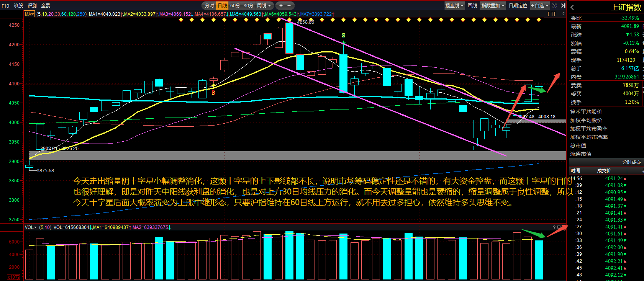Click the 涨幅 value -0.11%
Viewport: 644px width, 281px height.
tap(631, 43)
